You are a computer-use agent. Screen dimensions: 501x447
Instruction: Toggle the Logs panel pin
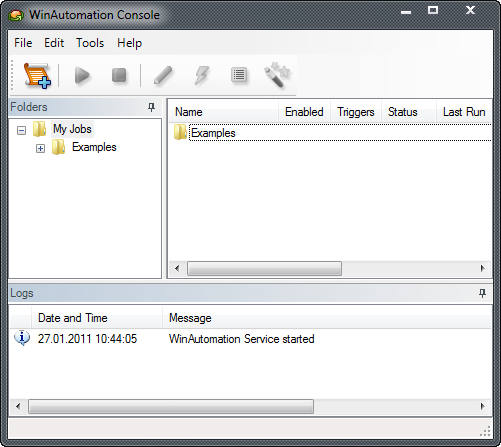click(482, 293)
